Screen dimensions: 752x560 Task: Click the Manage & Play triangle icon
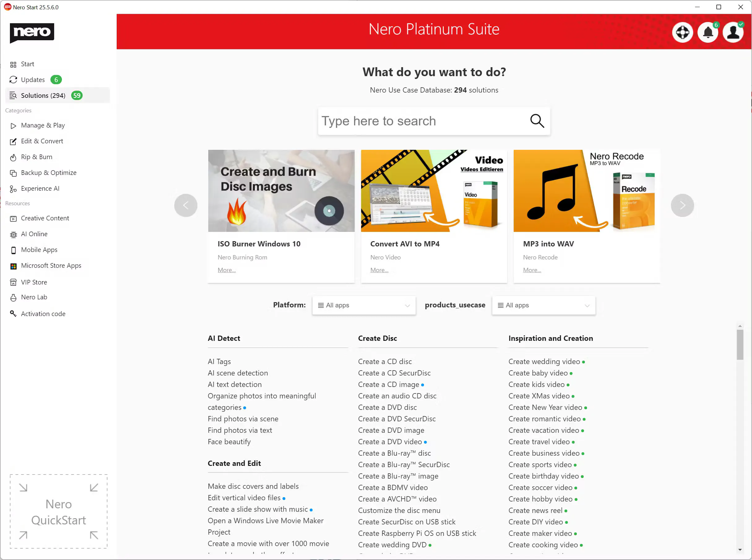[13, 126]
